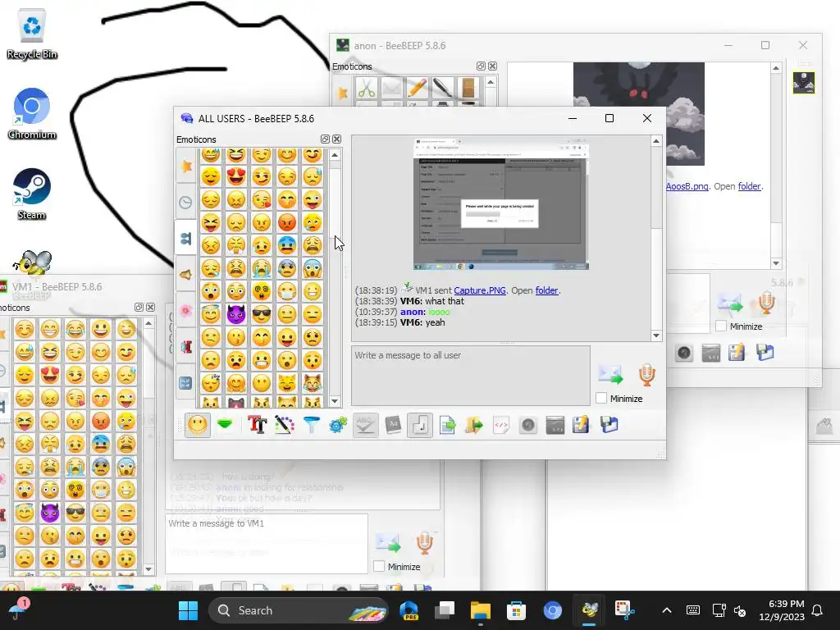The height and width of the screenshot is (630, 840).
Task: Click the send envelope button in VM1 window
Action: click(x=388, y=543)
